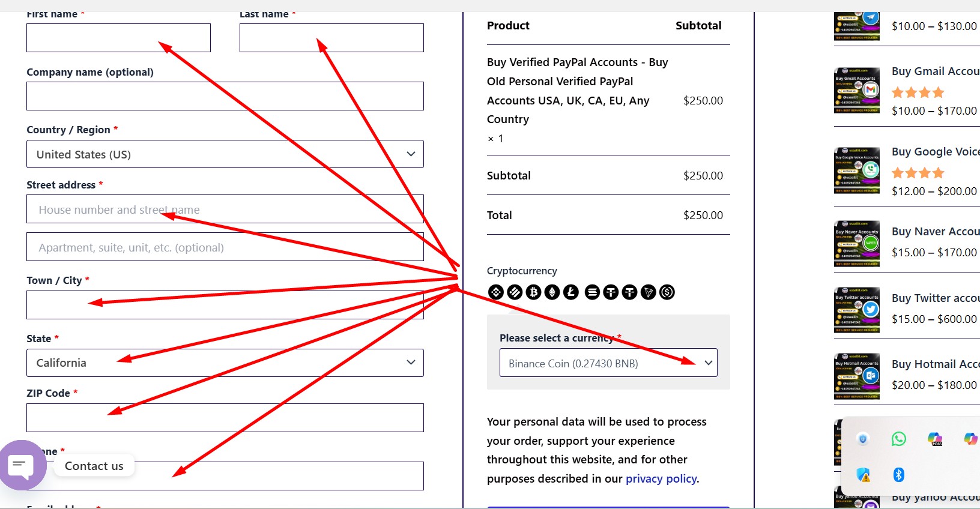
Task: Select the Solana cryptocurrency icon
Action: 591,292
